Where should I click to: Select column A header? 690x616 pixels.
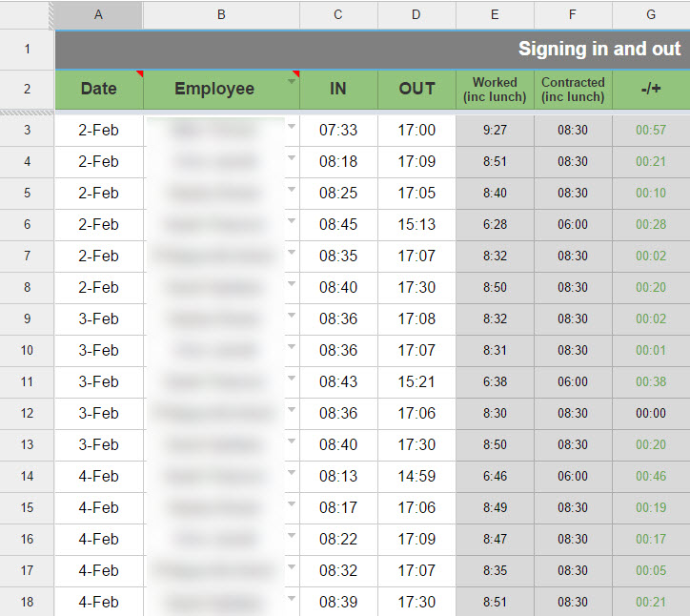pyautogui.click(x=99, y=14)
